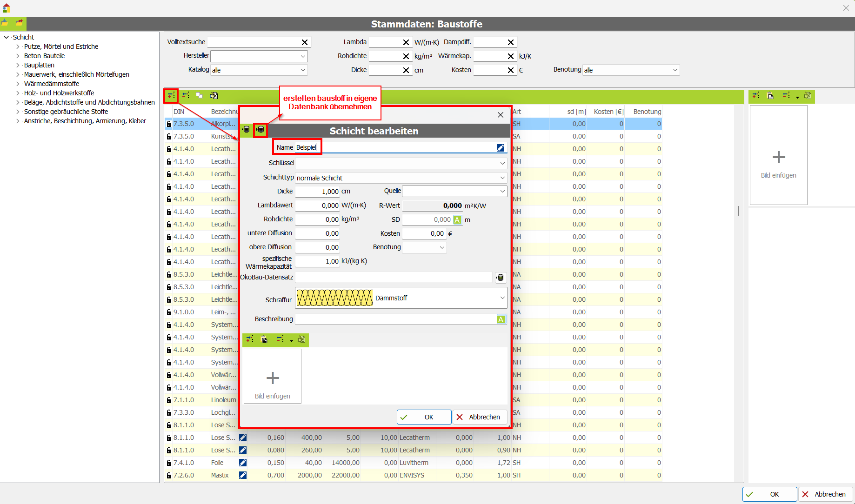Click clipboard paste icon in dialog image toolbar
The image size is (855, 504).
coord(264,339)
